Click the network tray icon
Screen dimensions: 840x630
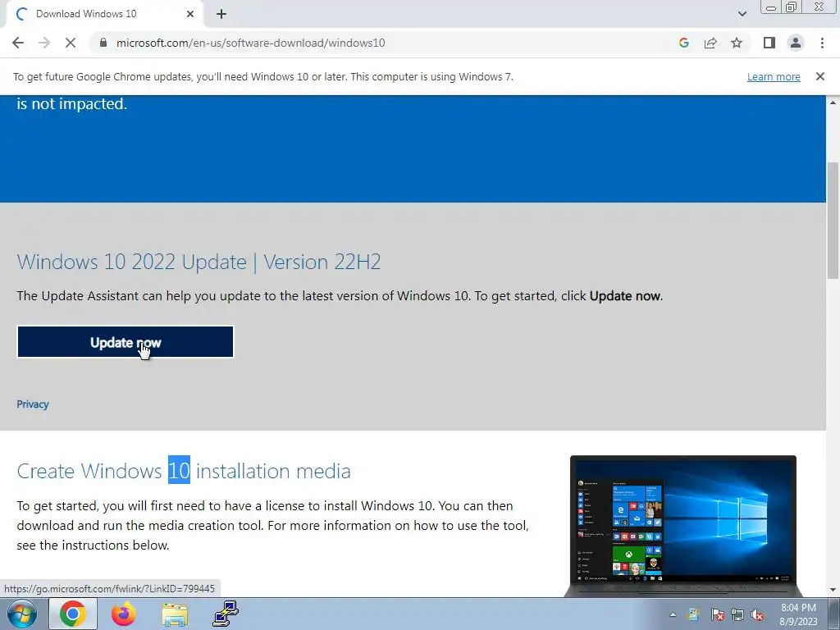(737, 614)
